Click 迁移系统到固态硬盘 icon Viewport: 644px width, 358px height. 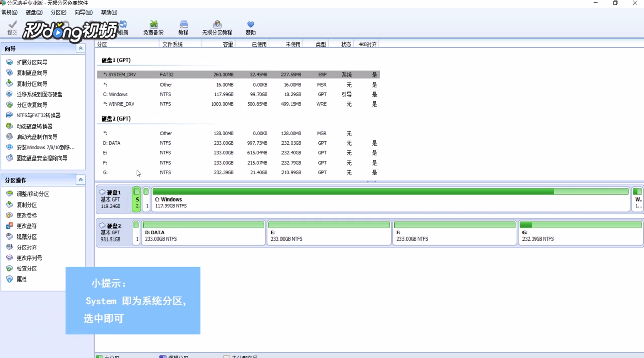pyautogui.click(x=9, y=94)
